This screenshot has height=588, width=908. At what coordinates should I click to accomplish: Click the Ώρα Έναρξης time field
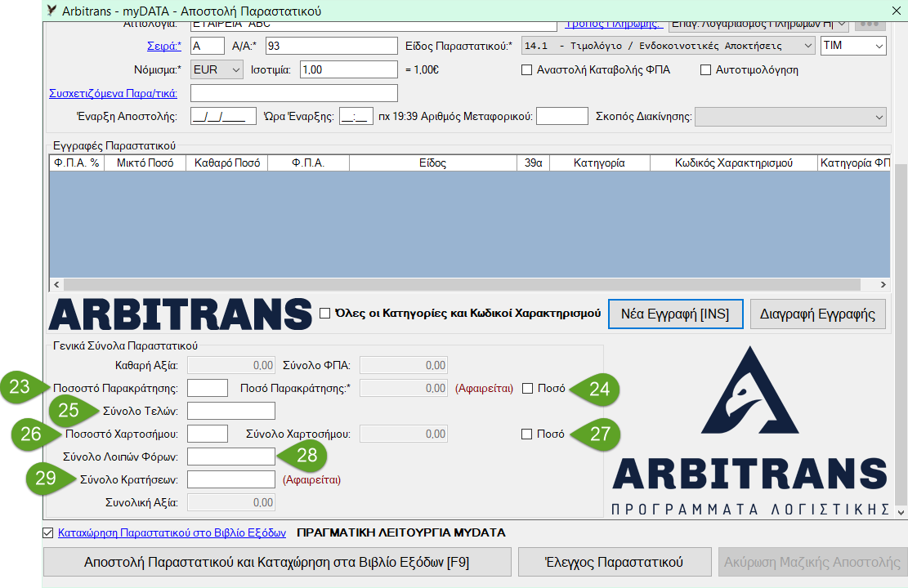point(356,116)
